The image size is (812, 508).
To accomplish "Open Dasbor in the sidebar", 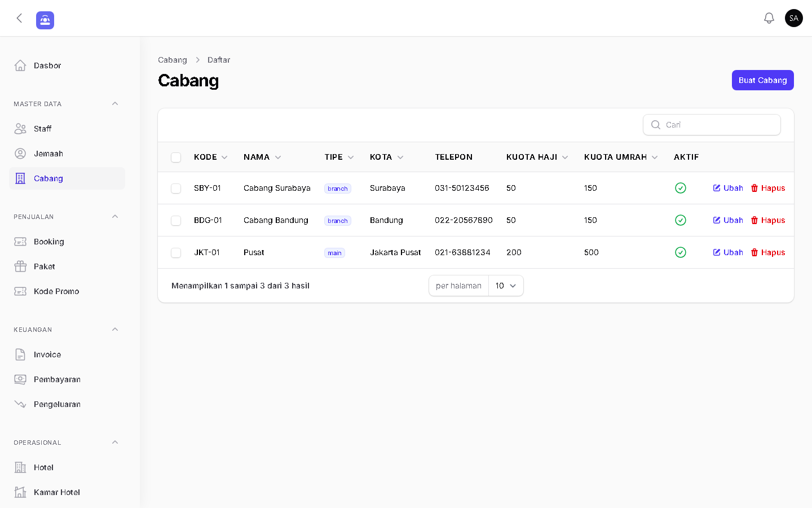I will pyautogui.click(x=67, y=65).
